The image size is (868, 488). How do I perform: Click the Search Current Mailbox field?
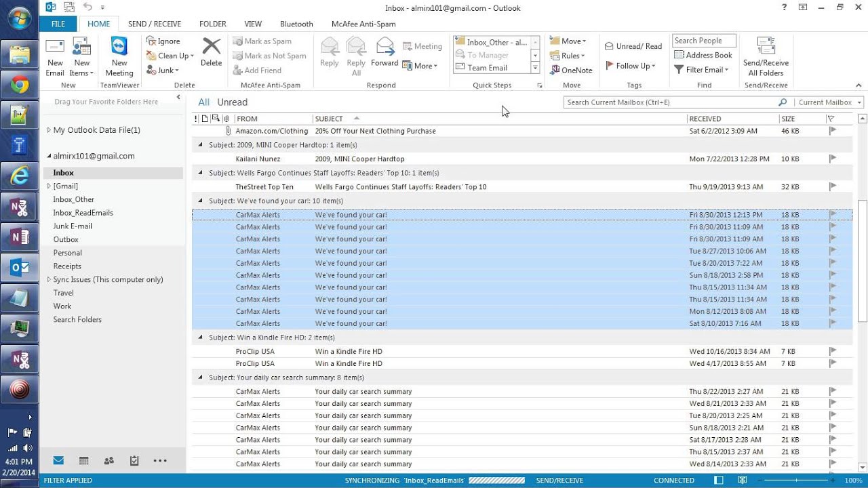(x=671, y=102)
